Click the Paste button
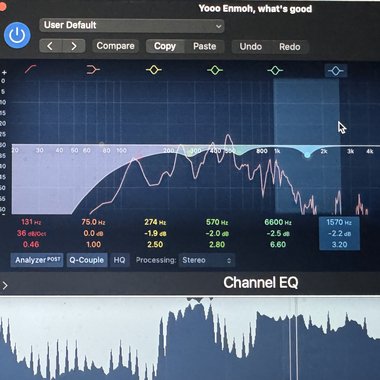Image resolution: width=380 pixels, height=380 pixels. tap(204, 46)
